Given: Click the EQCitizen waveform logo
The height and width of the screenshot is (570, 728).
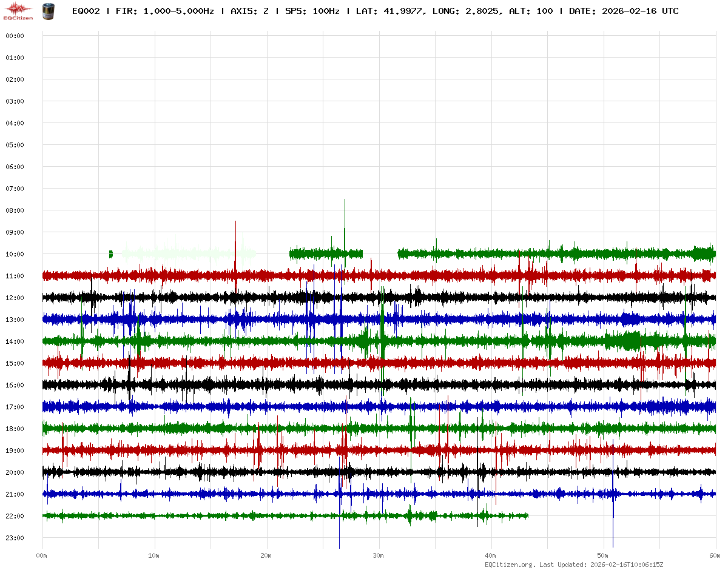Looking at the screenshot, I should pos(18,10).
